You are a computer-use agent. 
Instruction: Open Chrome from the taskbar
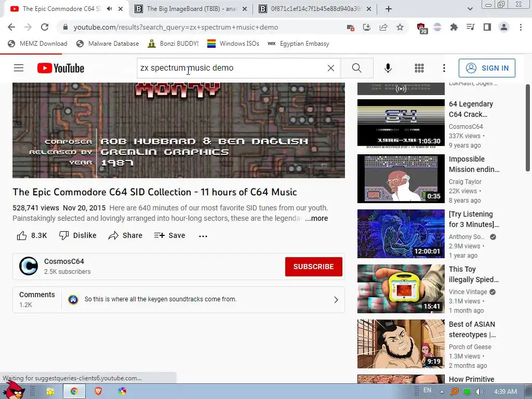click(x=74, y=392)
